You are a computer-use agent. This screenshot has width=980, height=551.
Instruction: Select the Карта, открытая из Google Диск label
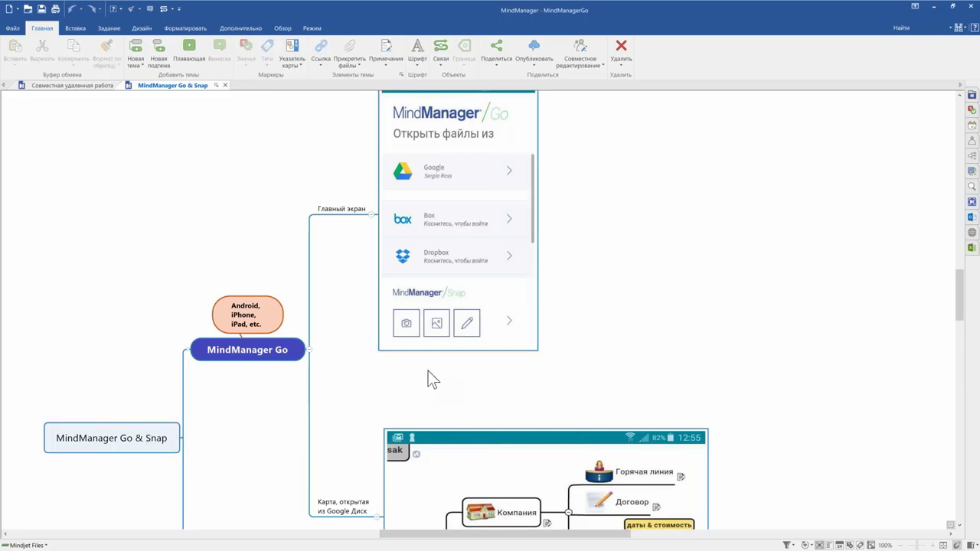343,507
